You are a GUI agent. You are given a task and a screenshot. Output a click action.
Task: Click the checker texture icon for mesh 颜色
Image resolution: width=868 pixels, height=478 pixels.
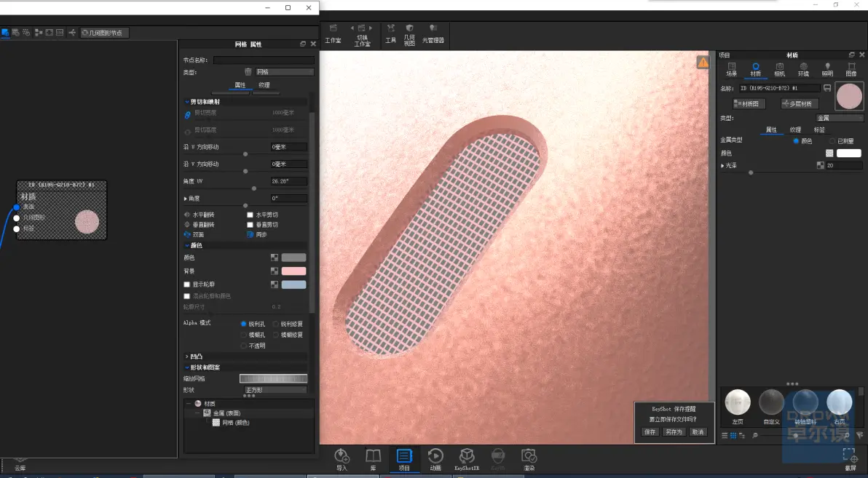[x=274, y=258]
